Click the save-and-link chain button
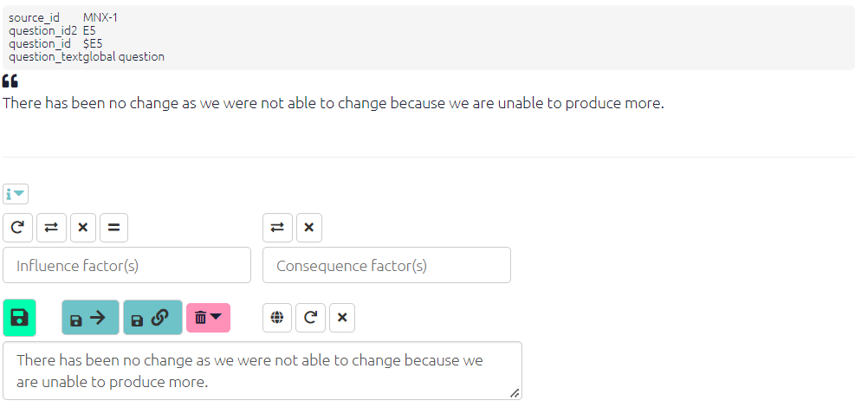Viewport: 868px width, 407px height. (x=152, y=318)
